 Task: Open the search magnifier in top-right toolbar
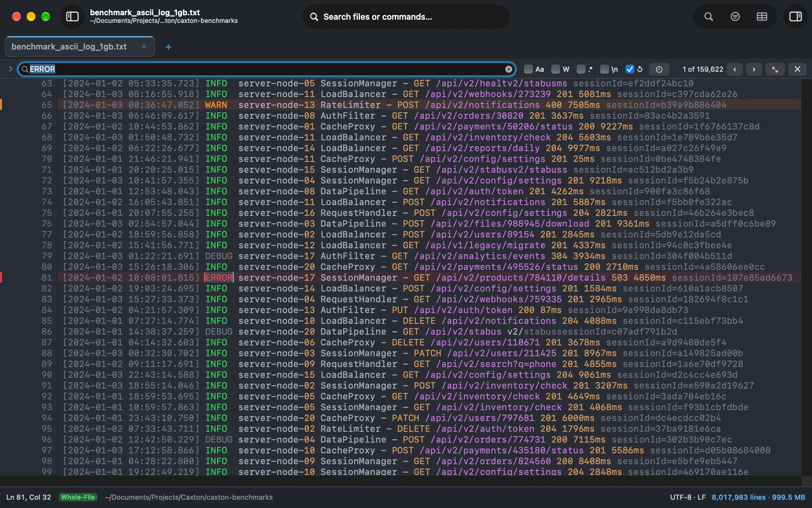click(708, 17)
